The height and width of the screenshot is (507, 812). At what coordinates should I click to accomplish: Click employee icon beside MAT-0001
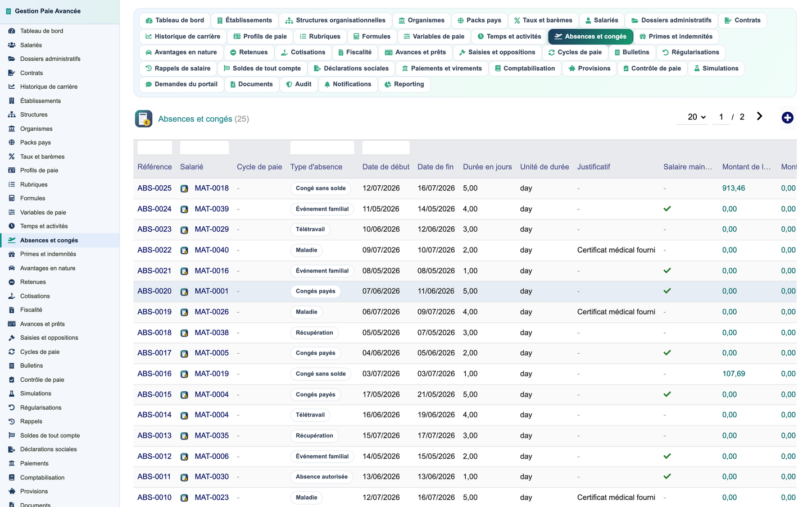point(184,291)
